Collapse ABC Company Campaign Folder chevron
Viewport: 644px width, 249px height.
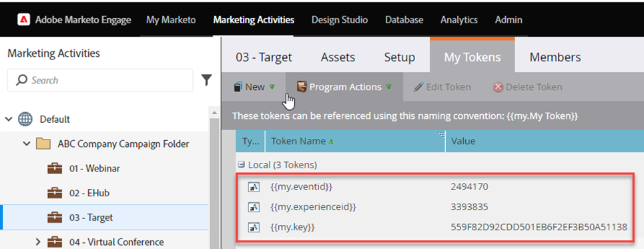(27, 144)
